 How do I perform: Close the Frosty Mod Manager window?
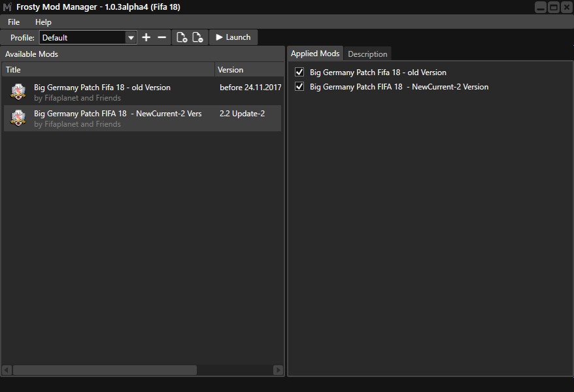click(x=566, y=7)
